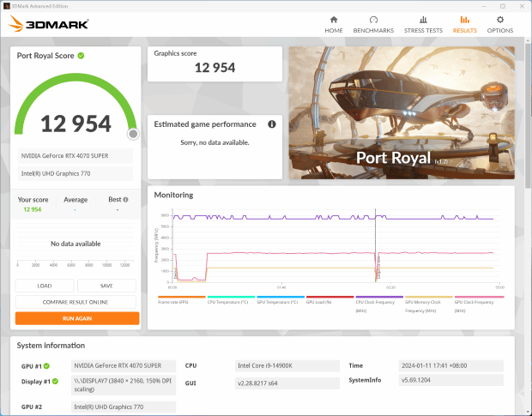Click the LOAD button
This screenshot has height=416, width=532.
pyautogui.click(x=45, y=286)
